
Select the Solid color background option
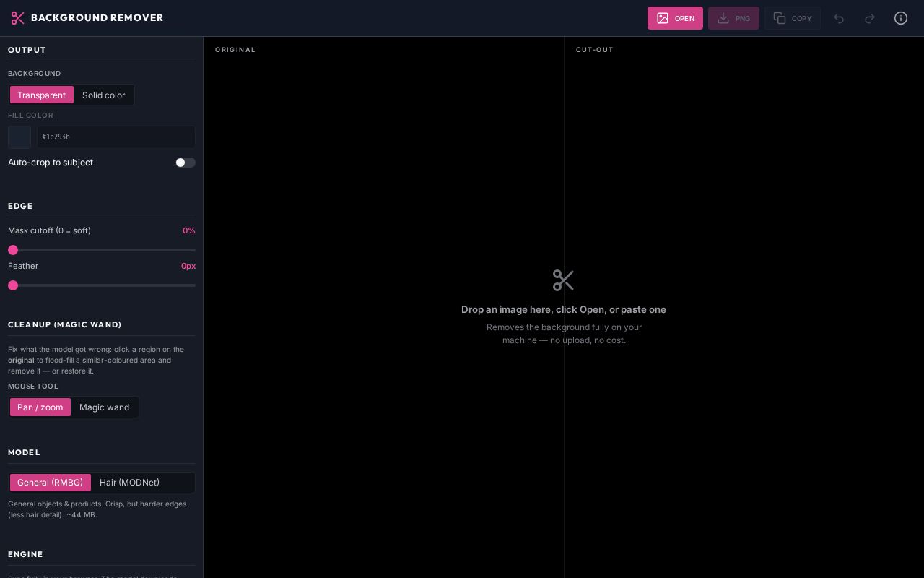pos(103,95)
